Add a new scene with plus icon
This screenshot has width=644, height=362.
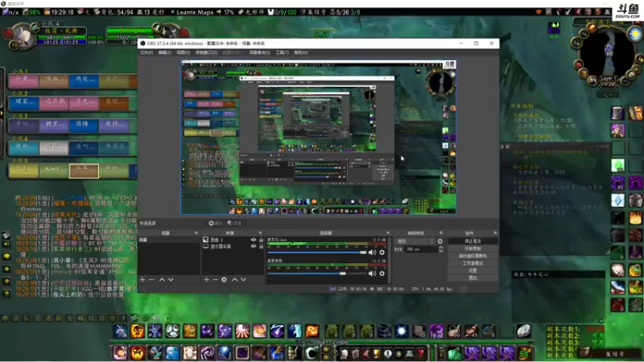(142, 279)
